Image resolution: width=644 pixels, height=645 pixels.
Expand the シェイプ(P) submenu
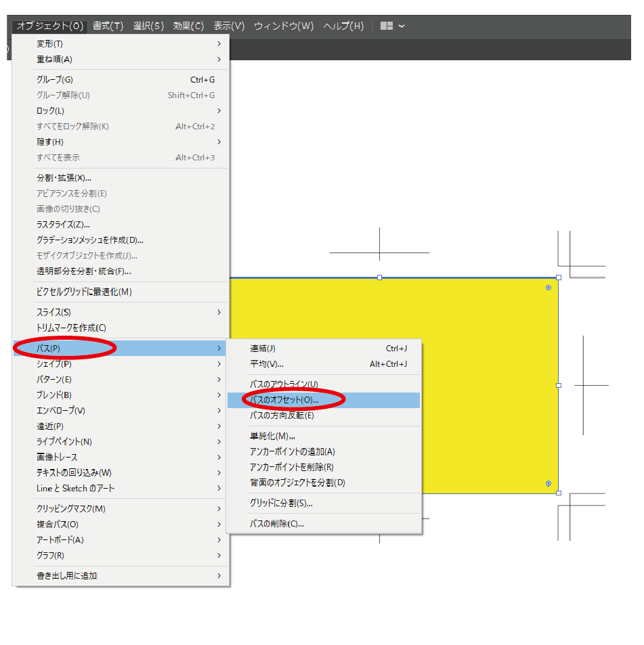point(121,364)
